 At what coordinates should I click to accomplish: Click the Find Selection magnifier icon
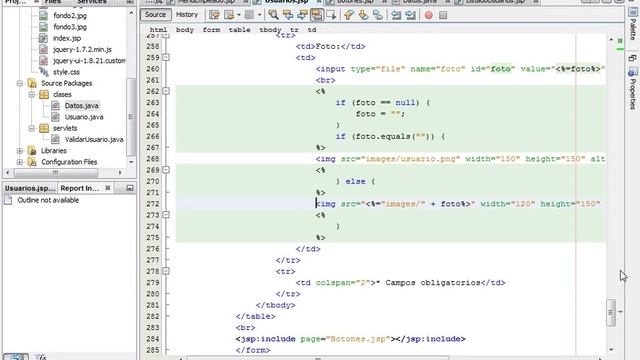click(x=273, y=15)
